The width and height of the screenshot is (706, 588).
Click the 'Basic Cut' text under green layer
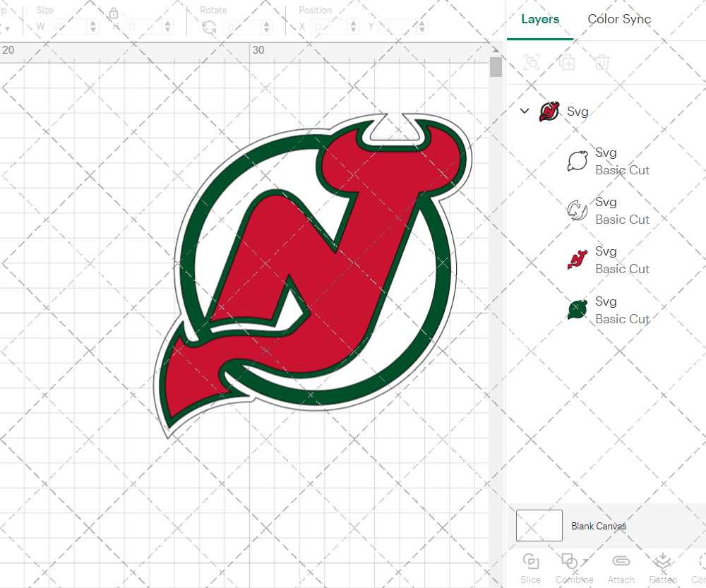(622, 319)
